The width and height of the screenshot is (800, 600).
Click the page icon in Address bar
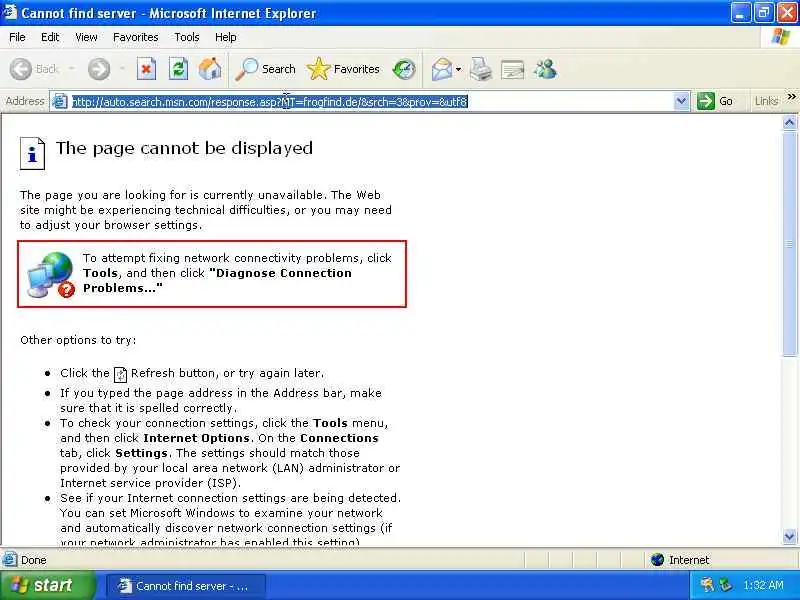[60, 102]
